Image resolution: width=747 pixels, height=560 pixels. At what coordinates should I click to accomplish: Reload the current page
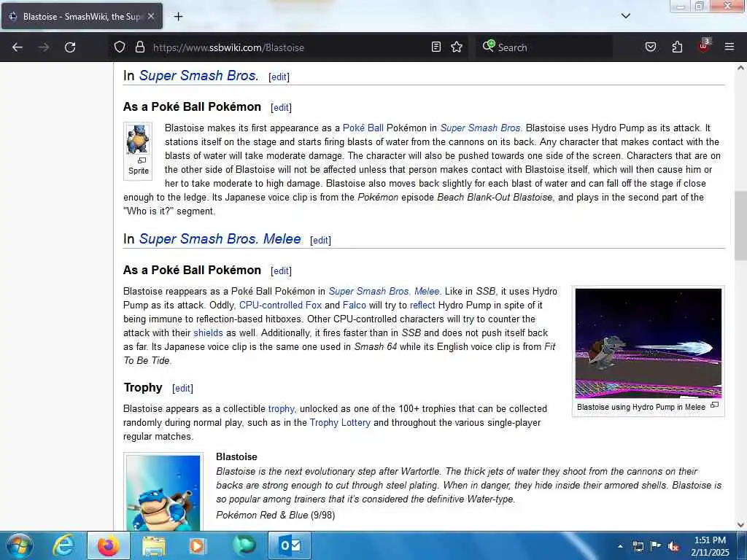[70, 47]
